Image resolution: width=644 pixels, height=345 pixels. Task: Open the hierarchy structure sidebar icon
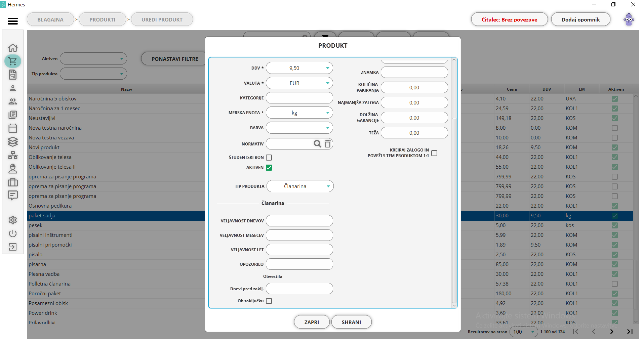click(13, 155)
